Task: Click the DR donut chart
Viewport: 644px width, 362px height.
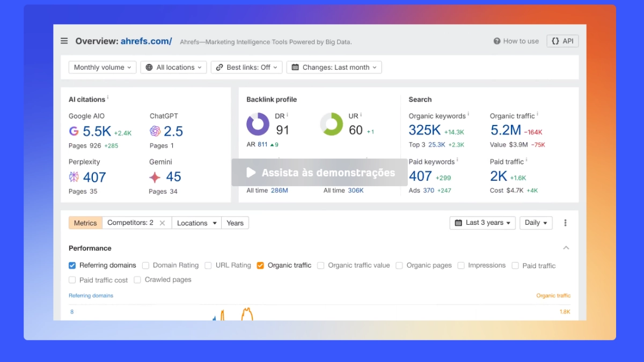Action: pyautogui.click(x=258, y=124)
